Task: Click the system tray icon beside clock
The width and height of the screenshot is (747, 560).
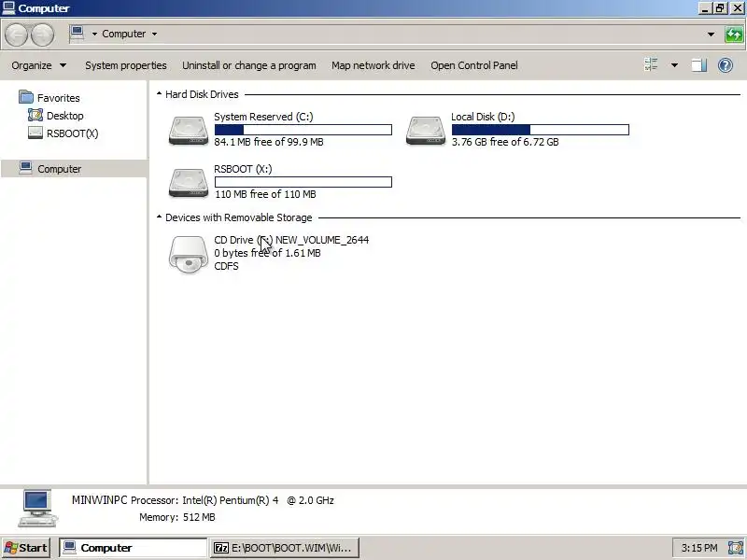Action: pos(736,548)
